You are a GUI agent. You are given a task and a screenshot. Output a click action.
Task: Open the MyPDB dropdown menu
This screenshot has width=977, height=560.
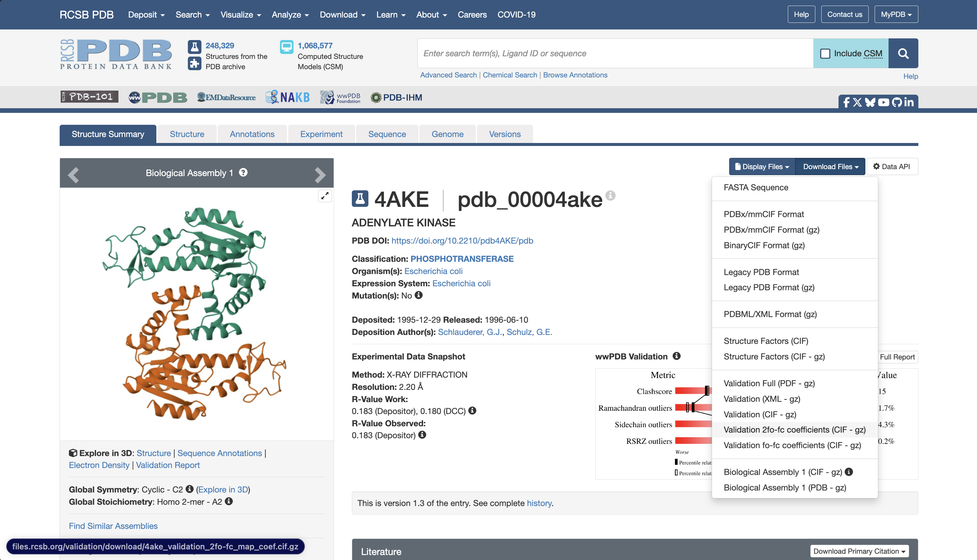(896, 14)
